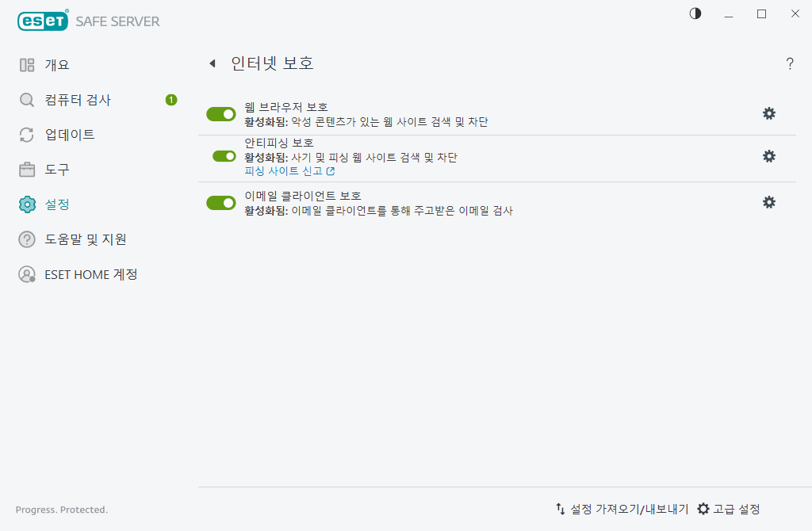Viewport: 812px width, 531px height.
Task: Toggle off 이메일 클라이언트 보호
Action: [x=221, y=202]
